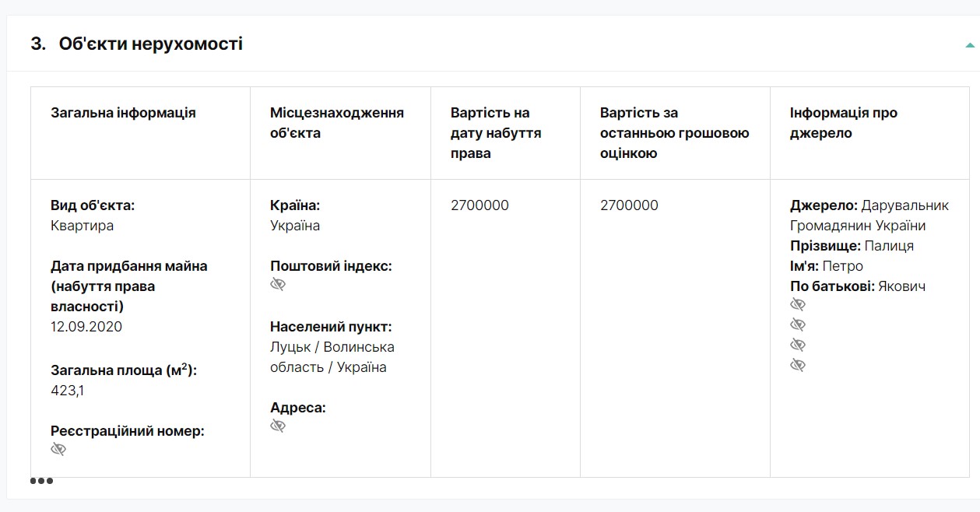This screenshot has height=512, width=980.
Task: Click acquisition date 12.09.2020
Action: click(86, 327)
